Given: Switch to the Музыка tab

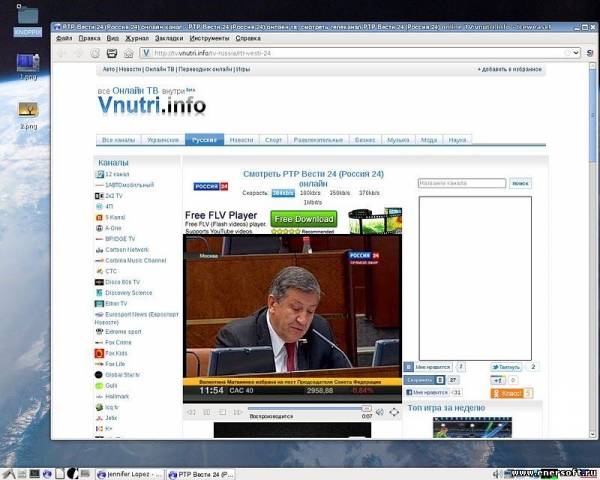Looking at the screenshot, I should coord(398,140).
